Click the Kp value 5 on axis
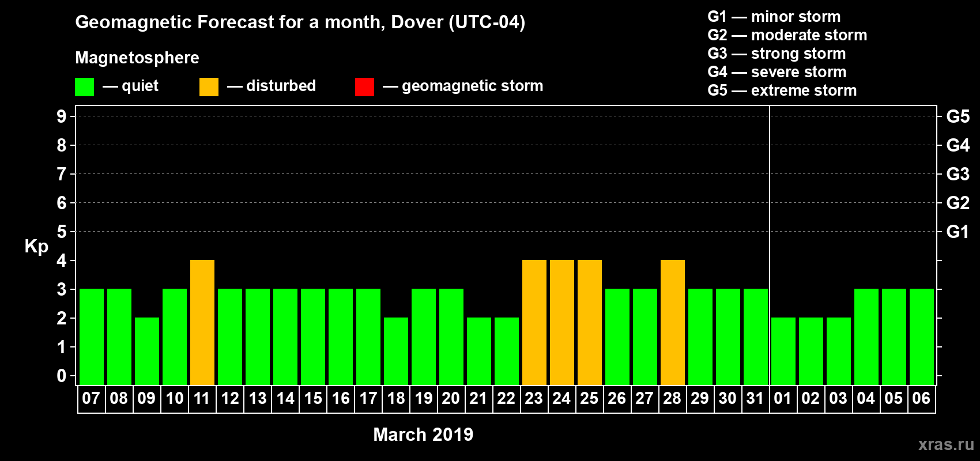The height and width of the screenshot is (461, 980). 62,232
